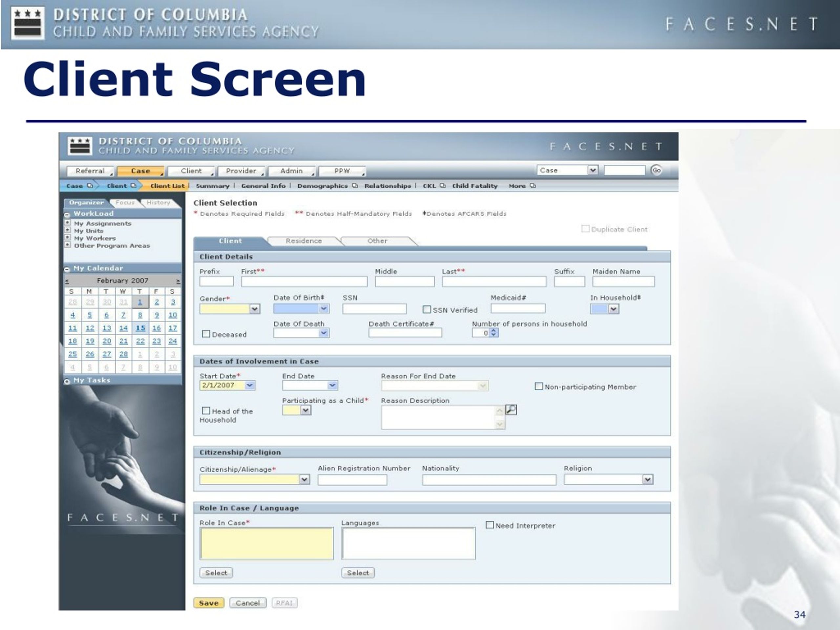Go to next month in calendar

pos(178,281)
